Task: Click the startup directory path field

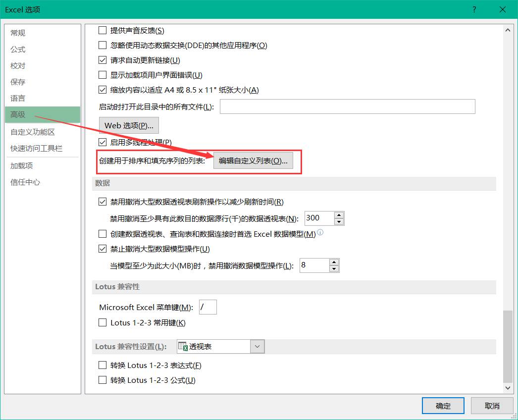Action: point(348,106)
